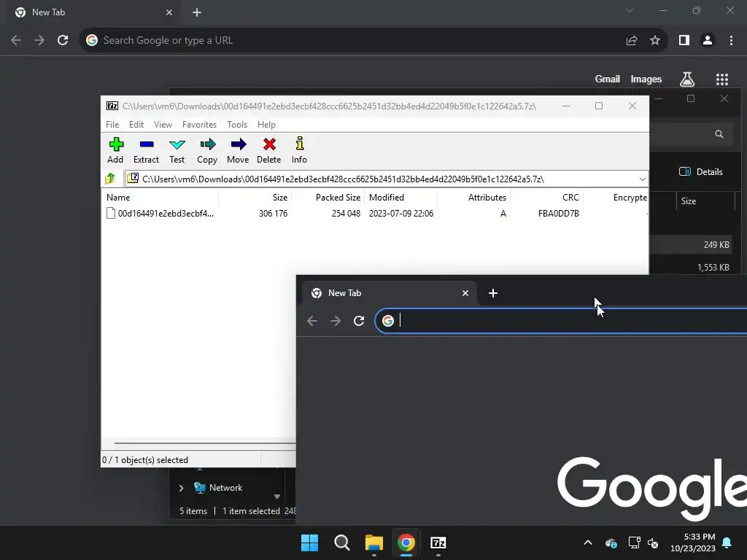
Task: Open the Chrome profile icon
Action: coord(708,41)
